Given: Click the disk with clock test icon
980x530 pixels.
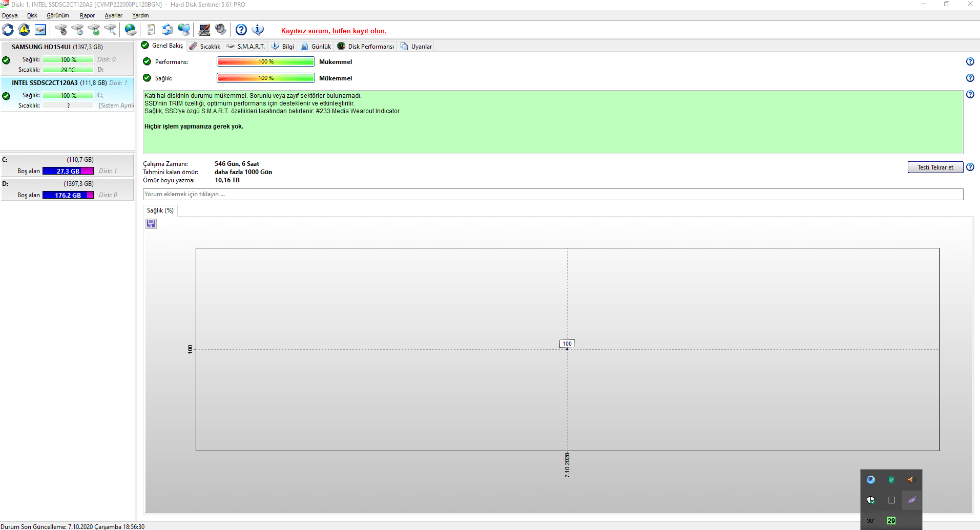Looking at the screenshot, I should coord(77,30).
